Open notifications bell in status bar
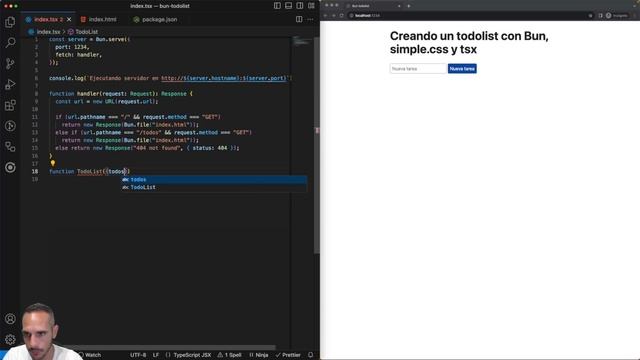This screenshot has width=640, height=360. 311,355
